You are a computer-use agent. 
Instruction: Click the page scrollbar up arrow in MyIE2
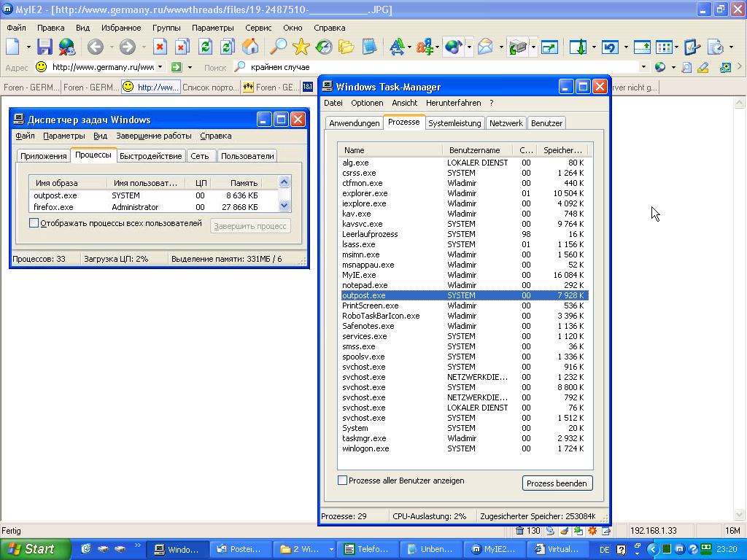[740, 102]
